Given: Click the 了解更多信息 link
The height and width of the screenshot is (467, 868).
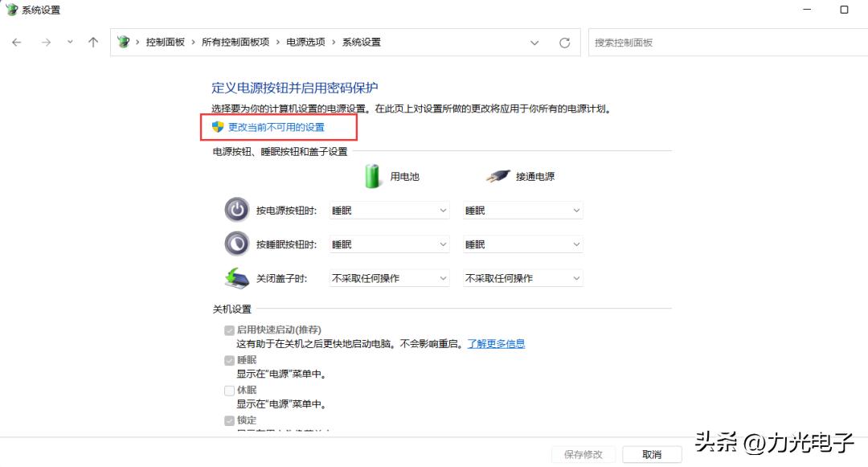Looking at the screenshot, I should coord(497,342).
